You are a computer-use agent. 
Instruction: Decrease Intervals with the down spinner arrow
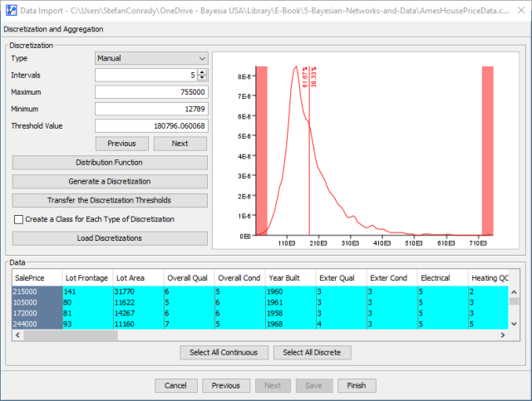(202, 78)
